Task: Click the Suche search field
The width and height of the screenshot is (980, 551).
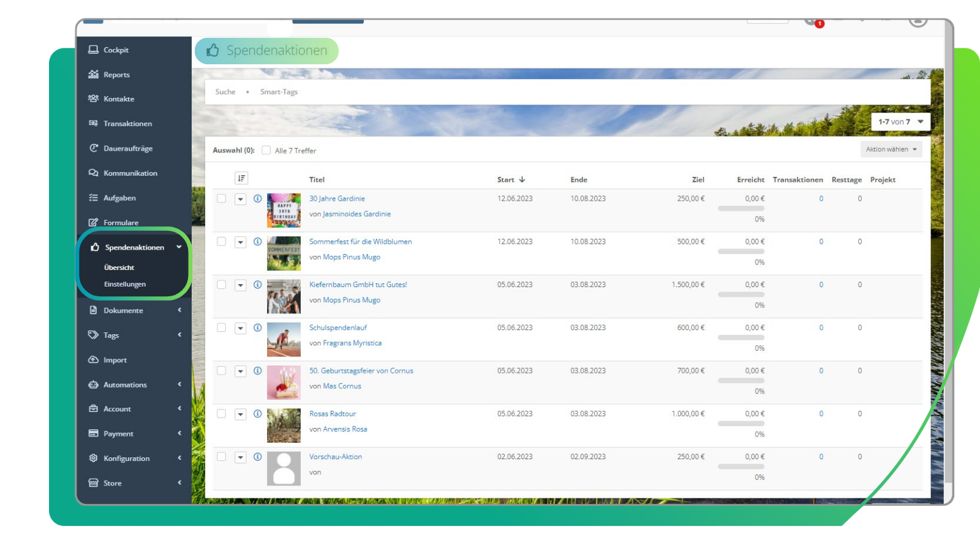Action: pyautogui.click(x=225, y=92)
